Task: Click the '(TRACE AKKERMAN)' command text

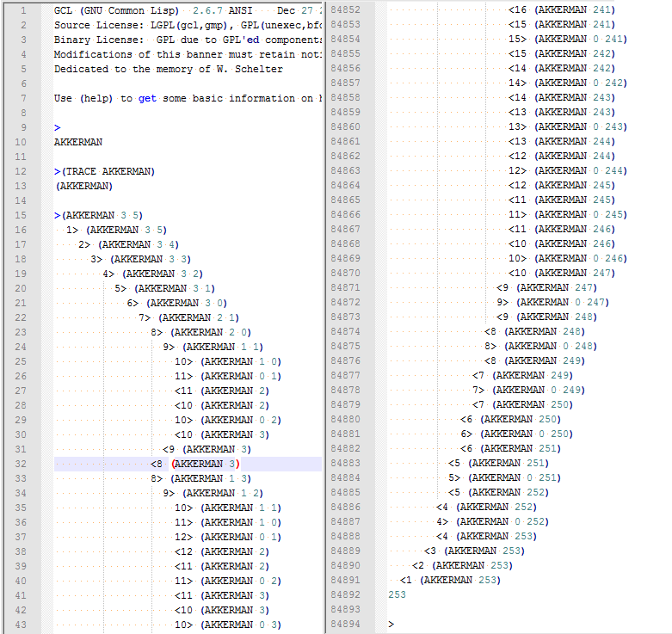Action: (105, 171)
